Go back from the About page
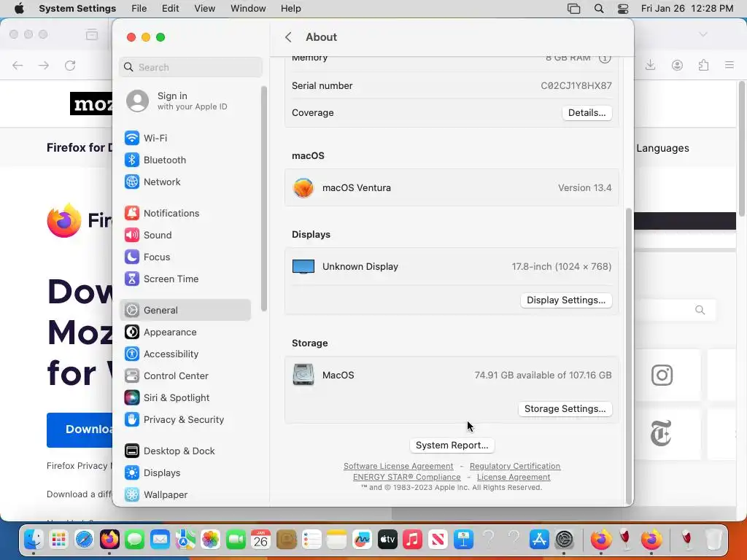This screenshot has width=747, height=560. pyautogui.click(x=288, y=37)
